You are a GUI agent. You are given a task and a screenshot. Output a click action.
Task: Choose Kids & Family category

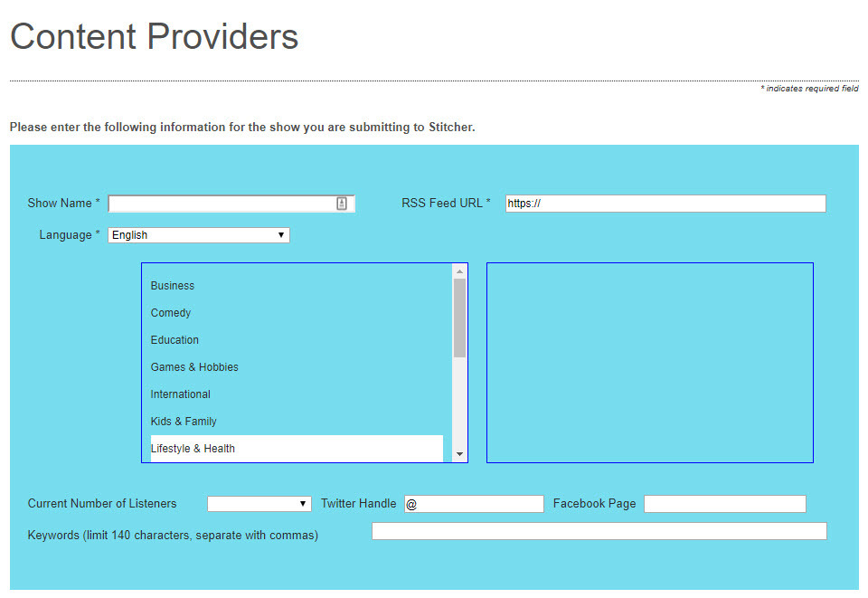(x=297, y=422)
